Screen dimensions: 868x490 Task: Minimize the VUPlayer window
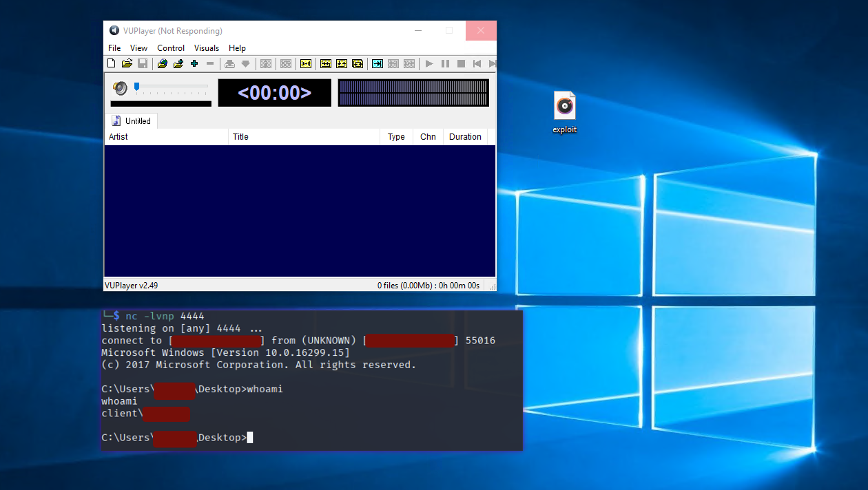click(417, 30)
